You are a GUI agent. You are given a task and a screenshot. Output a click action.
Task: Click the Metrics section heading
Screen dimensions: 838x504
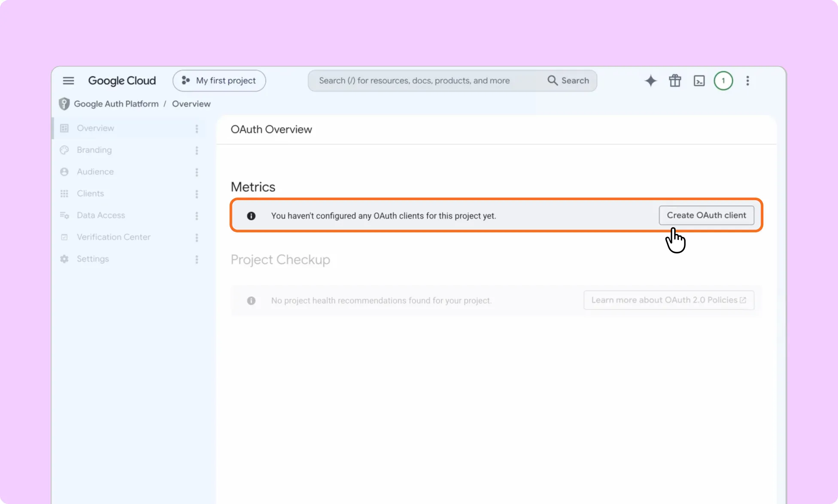pyautogui.click(x=253, y=187)
